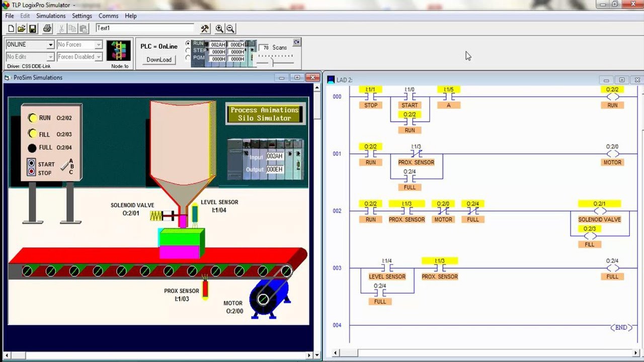Select the MOTOR output coil in rung 001
The image size is (644, 362).
[x=612, y=154]
